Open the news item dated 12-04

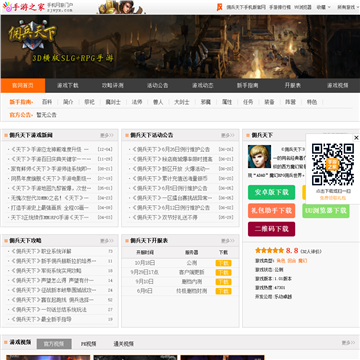pos(50,149)
